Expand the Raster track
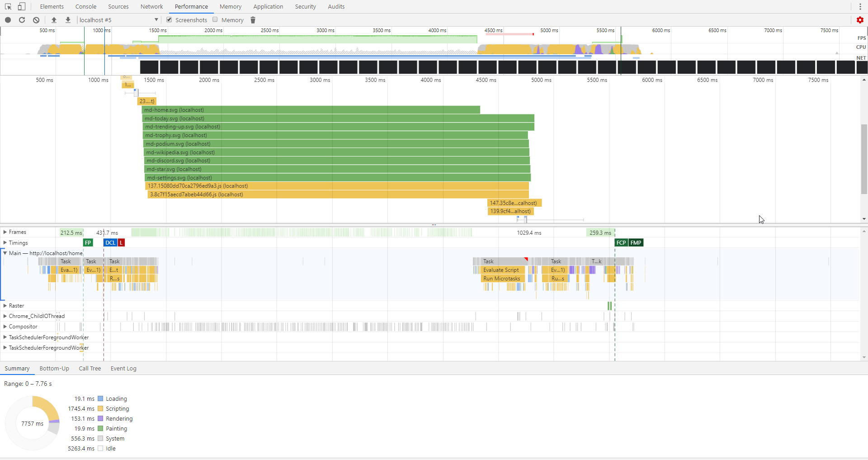This screenshot has height=460, width=868. click(x=5, y=306)
